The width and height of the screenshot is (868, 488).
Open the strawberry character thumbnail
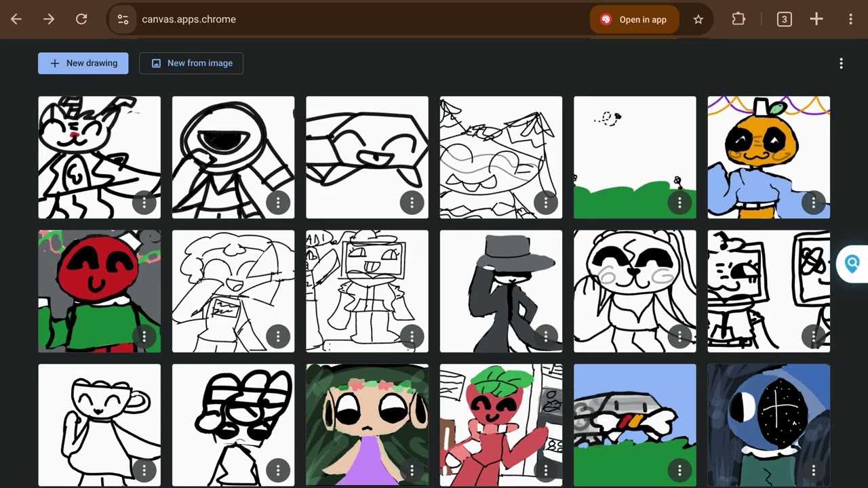501,425
